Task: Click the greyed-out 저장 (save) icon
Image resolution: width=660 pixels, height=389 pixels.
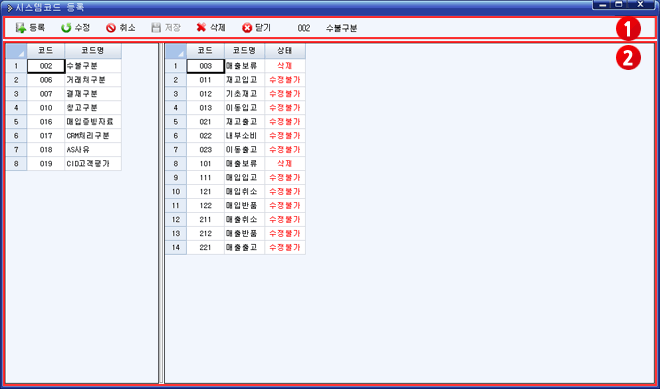Action: coord(156,28)
